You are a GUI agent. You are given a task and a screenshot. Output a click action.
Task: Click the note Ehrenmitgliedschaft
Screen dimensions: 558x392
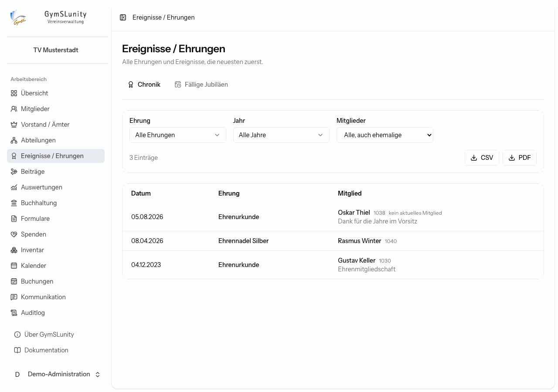367,269
